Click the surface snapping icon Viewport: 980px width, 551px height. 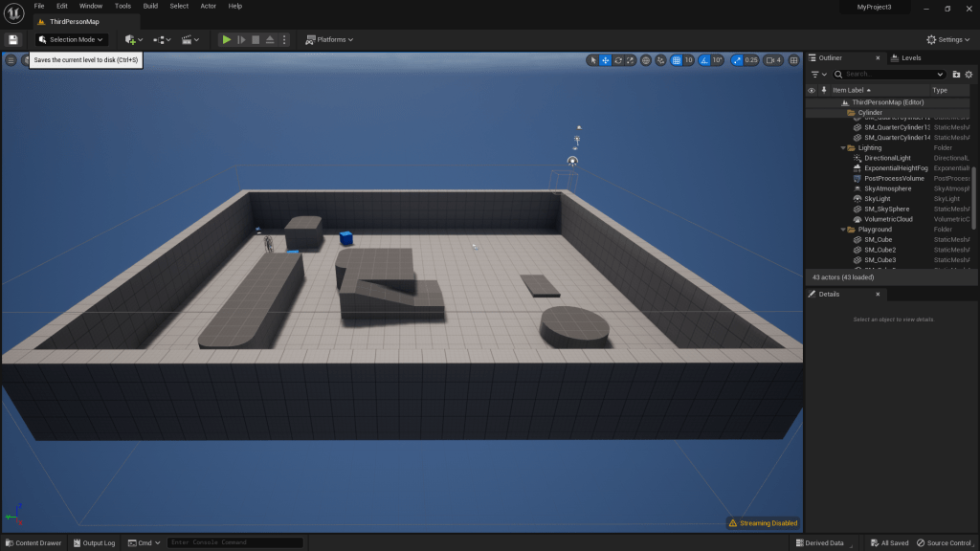660,60
